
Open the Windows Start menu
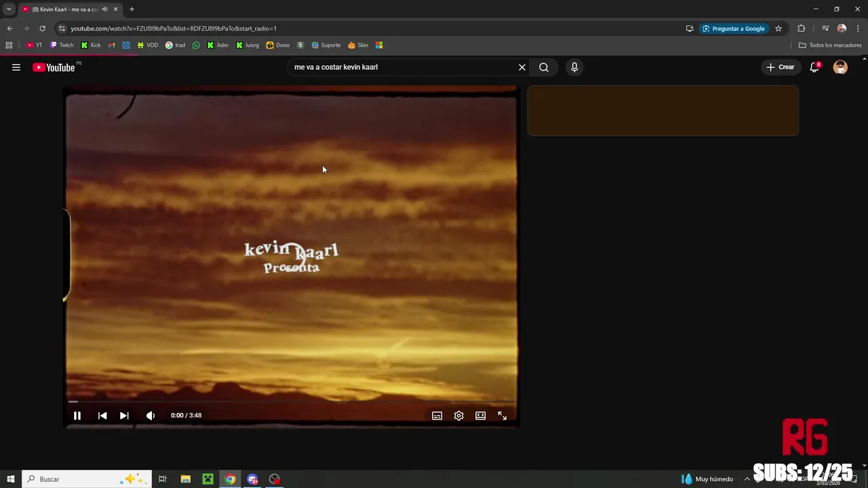click(x=11, y=479)
